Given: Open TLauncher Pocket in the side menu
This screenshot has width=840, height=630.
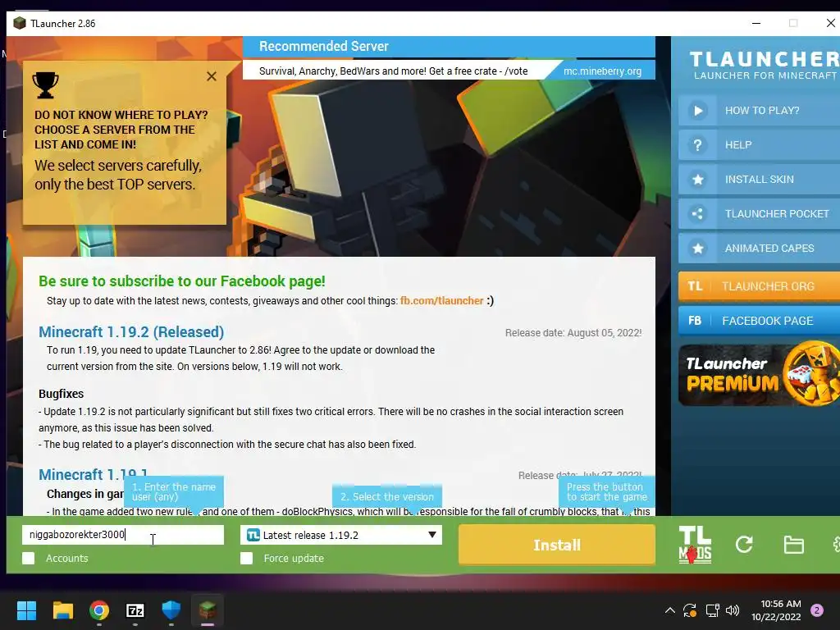Looking at the screenshot, I should click(759, 214).
